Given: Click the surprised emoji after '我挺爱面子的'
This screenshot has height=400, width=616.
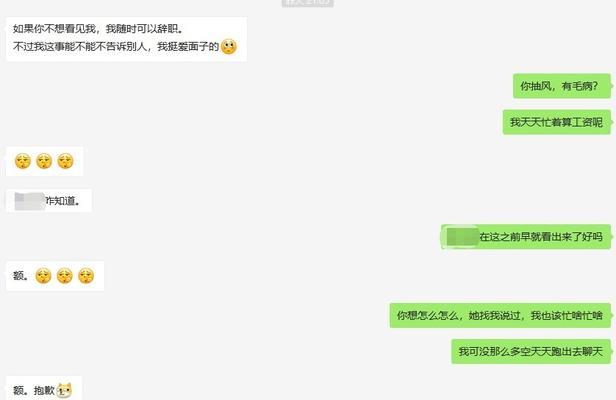Looking at the screenshot, I should tap(229, 47).
